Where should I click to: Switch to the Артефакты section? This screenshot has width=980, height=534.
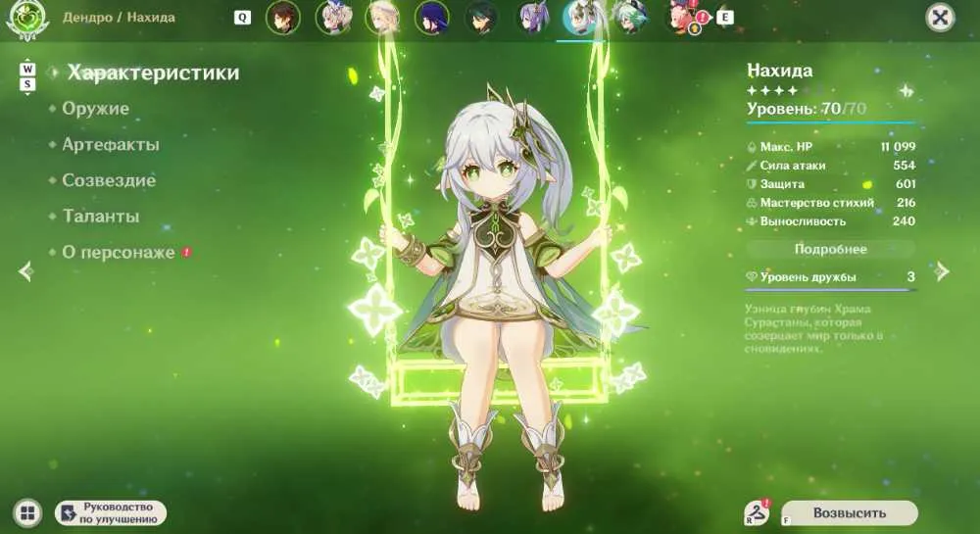tap(111, 144)
